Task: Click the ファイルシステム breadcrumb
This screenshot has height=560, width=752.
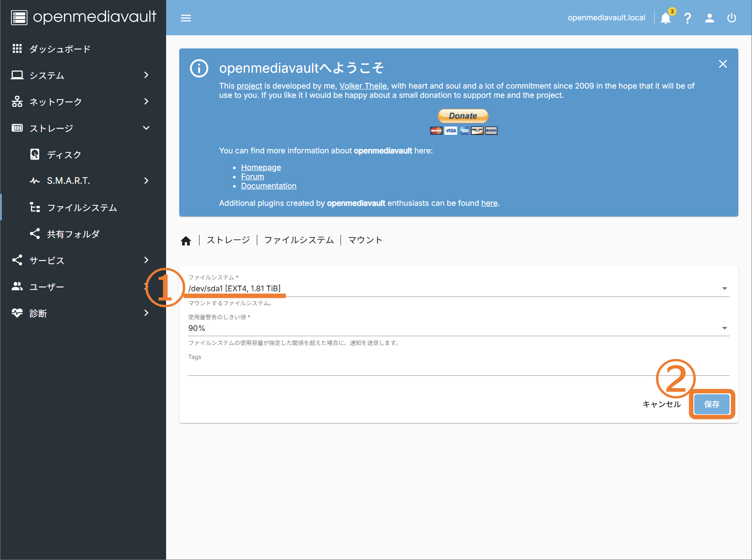Action: point(299,240)
